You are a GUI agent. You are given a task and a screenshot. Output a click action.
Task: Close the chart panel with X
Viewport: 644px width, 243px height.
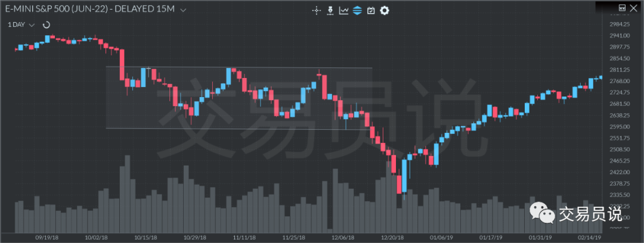pos(633,8)
